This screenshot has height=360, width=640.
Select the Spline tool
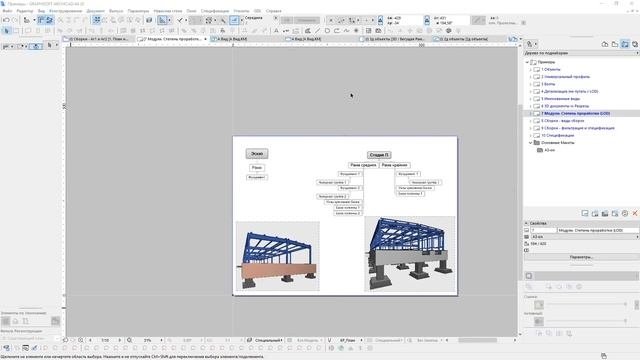[347, 31]
